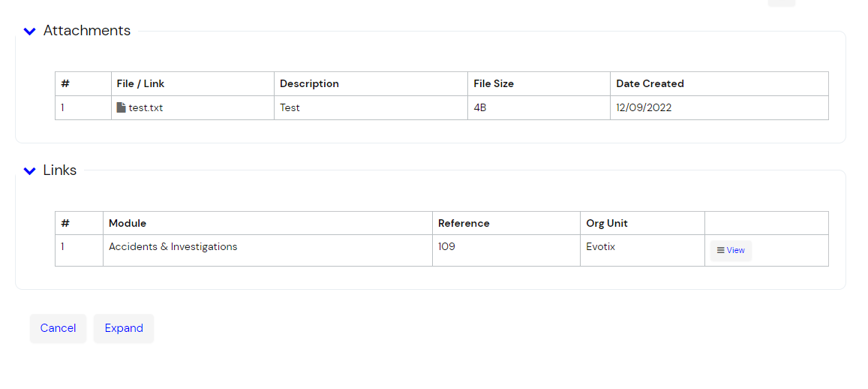Click the list icon in the View button
The height and width of the screenshot is (389, 868).
(720, 251)
